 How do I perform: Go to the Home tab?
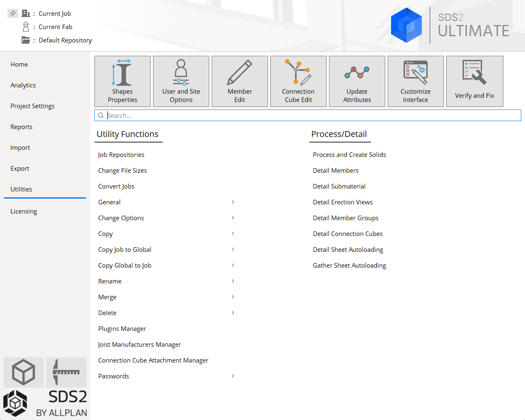[x=19, y=64]
